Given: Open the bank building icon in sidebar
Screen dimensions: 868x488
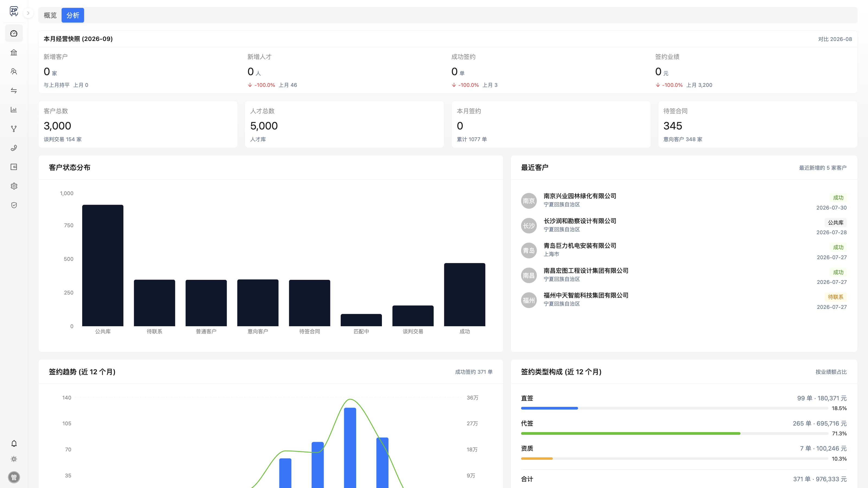Looking at the screenshot, I should click(x=14, y=52).
